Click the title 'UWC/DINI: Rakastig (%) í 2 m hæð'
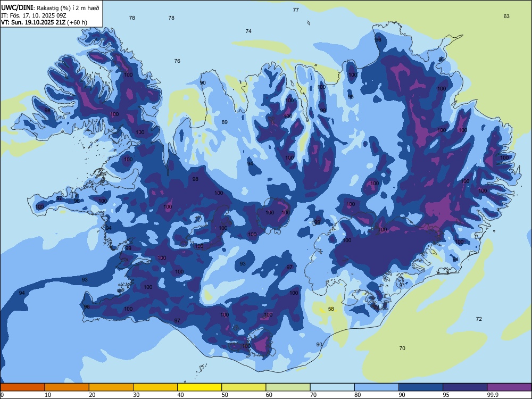 tap(50, 8)
